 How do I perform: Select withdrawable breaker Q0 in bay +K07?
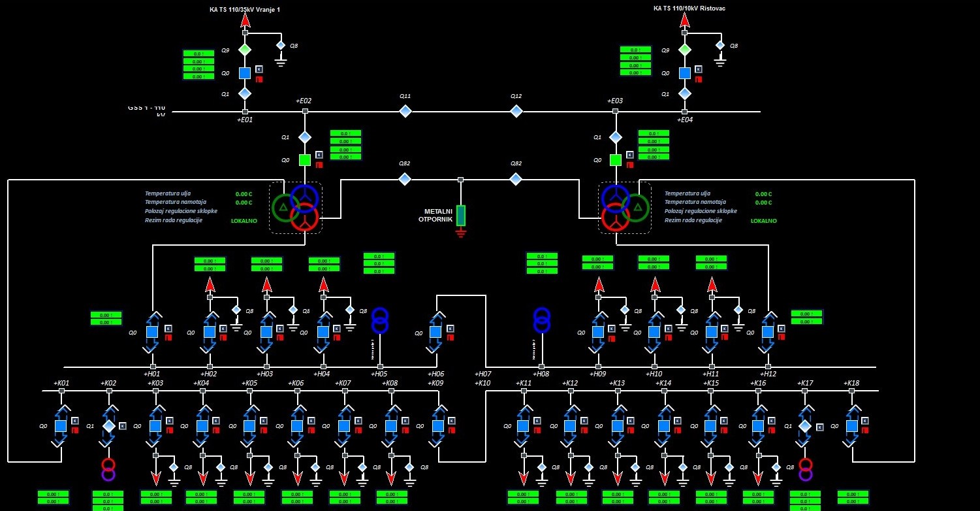344,426
